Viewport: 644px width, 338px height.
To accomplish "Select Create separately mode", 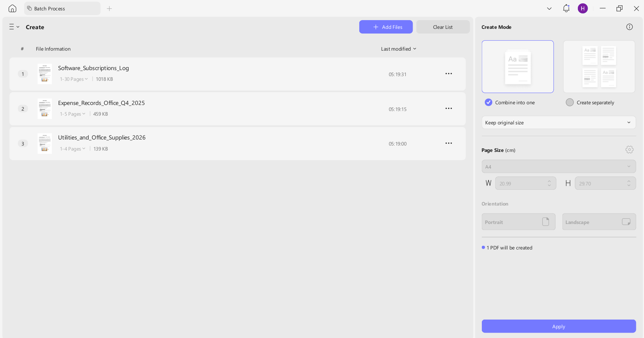I will click(570, 102).
